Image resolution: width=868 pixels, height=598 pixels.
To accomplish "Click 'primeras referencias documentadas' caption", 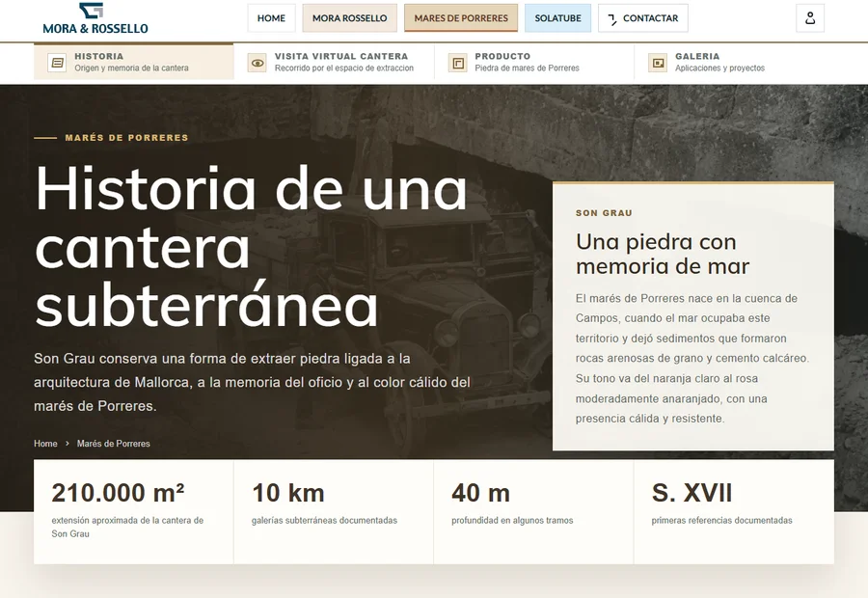I will [721, 521].
